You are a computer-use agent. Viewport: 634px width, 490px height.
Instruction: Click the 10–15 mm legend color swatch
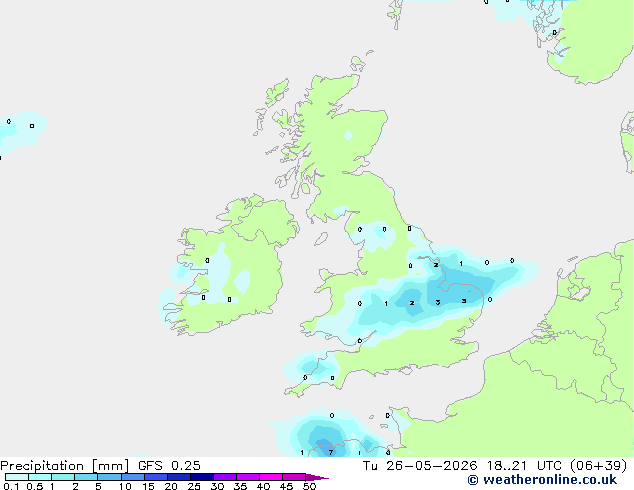(133, 477)
